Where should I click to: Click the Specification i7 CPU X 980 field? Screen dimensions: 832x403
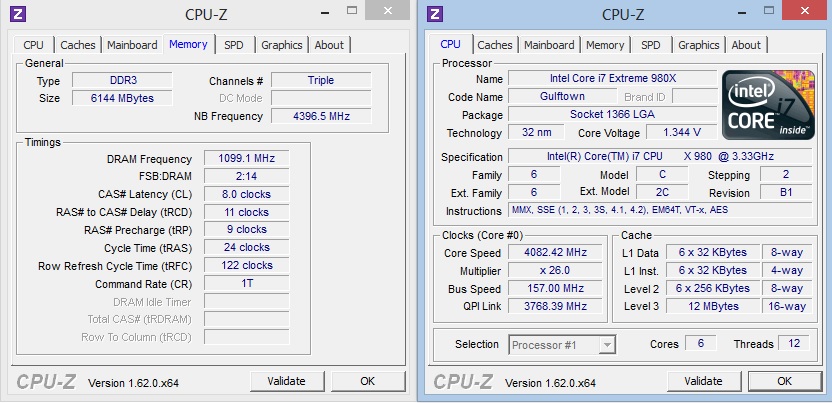(x=660, y=156)
